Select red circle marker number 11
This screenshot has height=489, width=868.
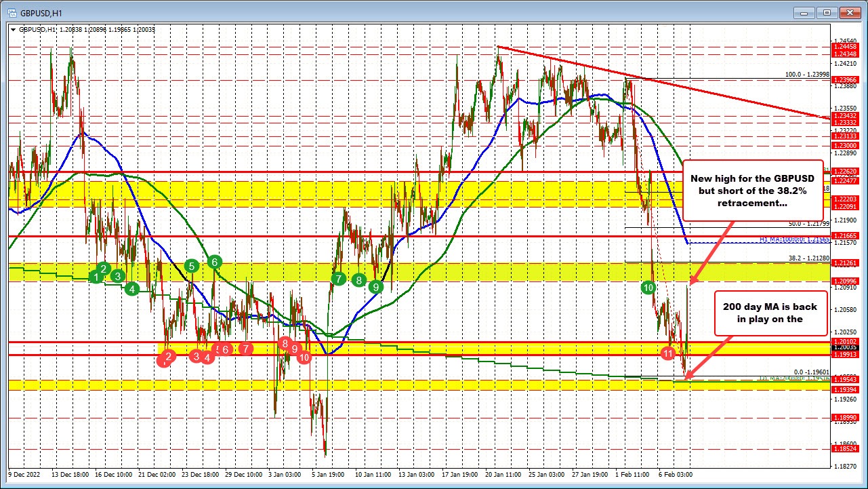click(x=668, y=353)
